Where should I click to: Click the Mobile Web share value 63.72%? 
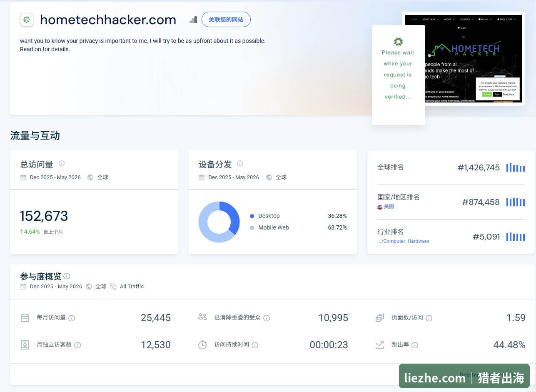[x=337, y=228]
